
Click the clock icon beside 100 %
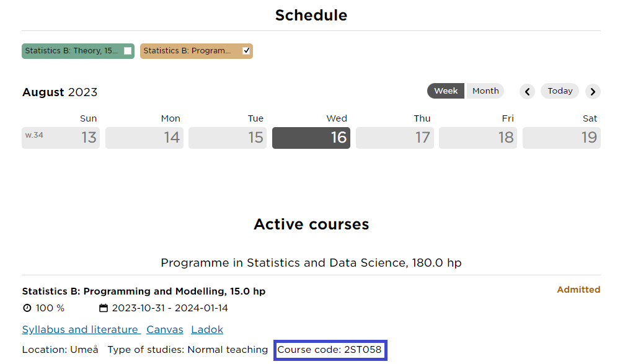point(27,308)
